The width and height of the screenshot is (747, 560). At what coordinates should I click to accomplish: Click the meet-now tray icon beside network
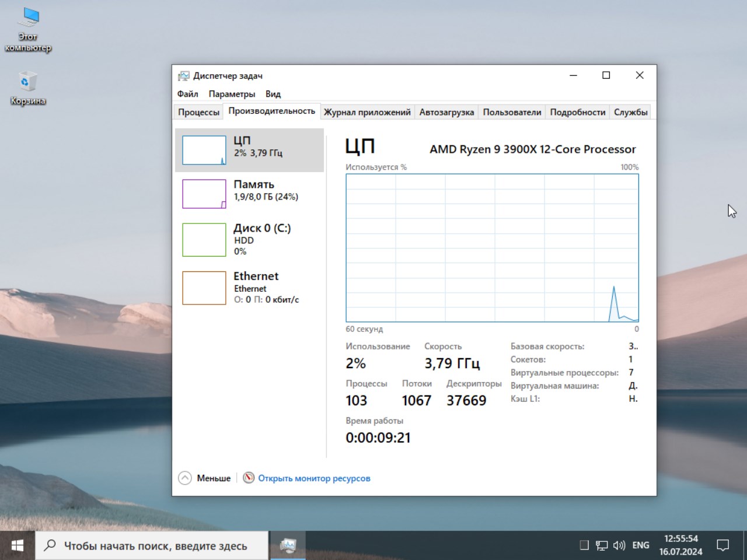(x=584, y=545)
